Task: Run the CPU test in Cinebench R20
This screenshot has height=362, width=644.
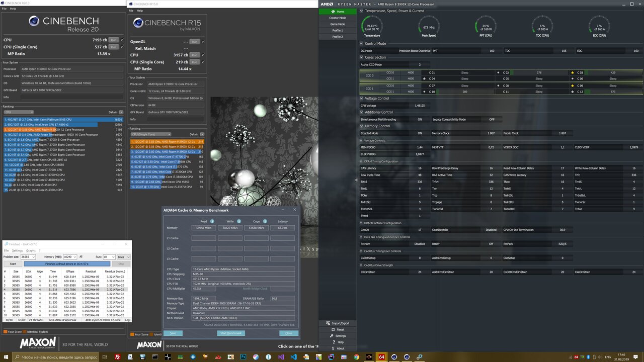Action: [114, 40]
